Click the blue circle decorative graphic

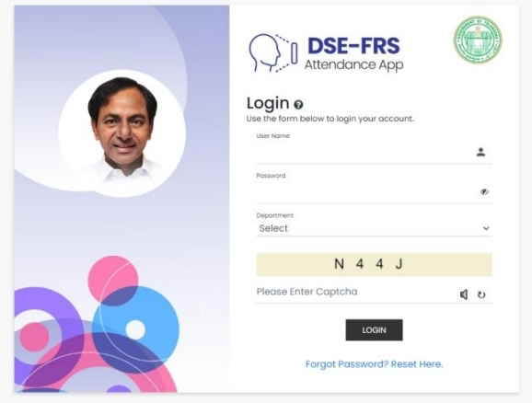(135, 324)
